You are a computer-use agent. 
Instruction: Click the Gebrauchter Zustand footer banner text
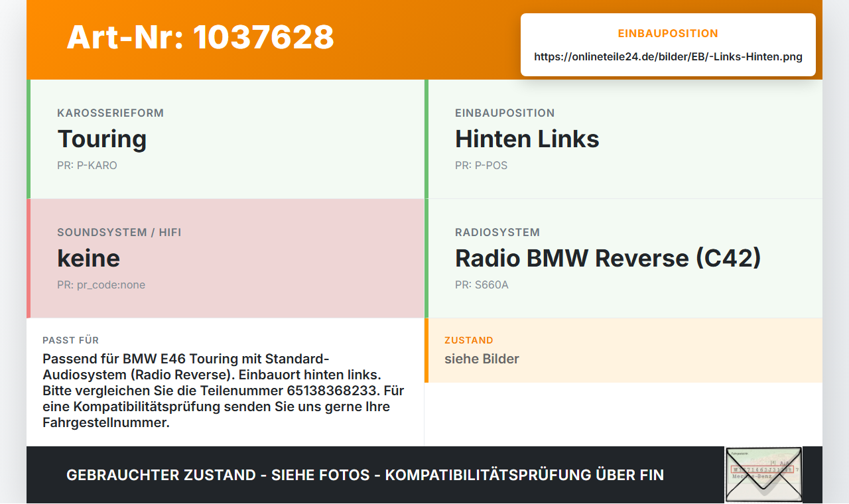(365, 475)
